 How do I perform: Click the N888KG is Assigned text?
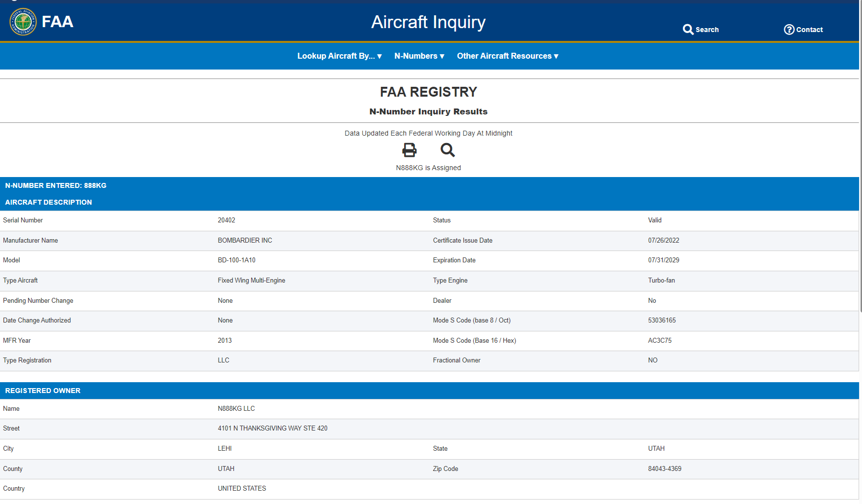428,168
